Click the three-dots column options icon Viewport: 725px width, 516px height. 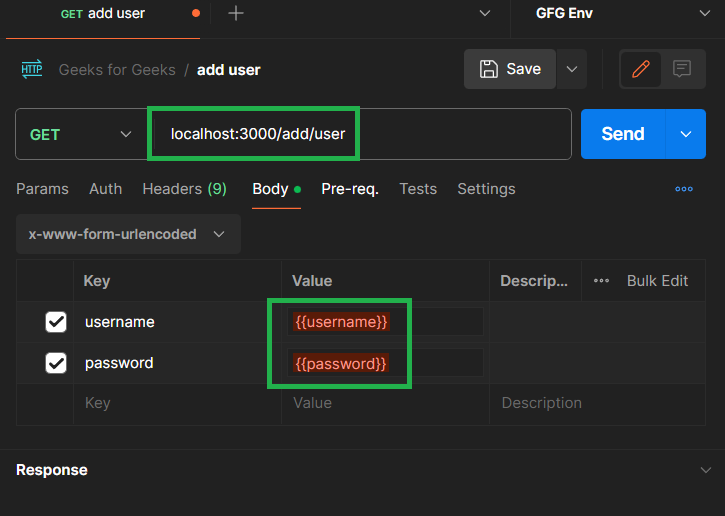pyautogui.click(x=601, y=281)
